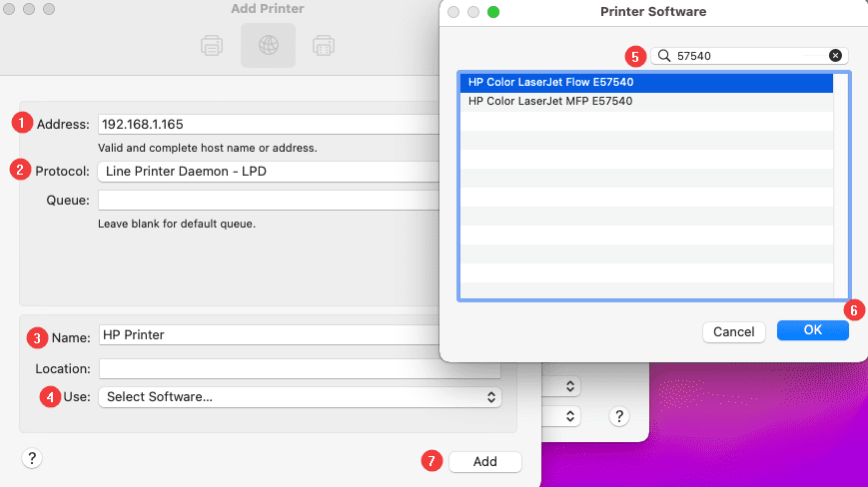
Task: Select the Default printer tab icon
Action: (x=212, y=45)
